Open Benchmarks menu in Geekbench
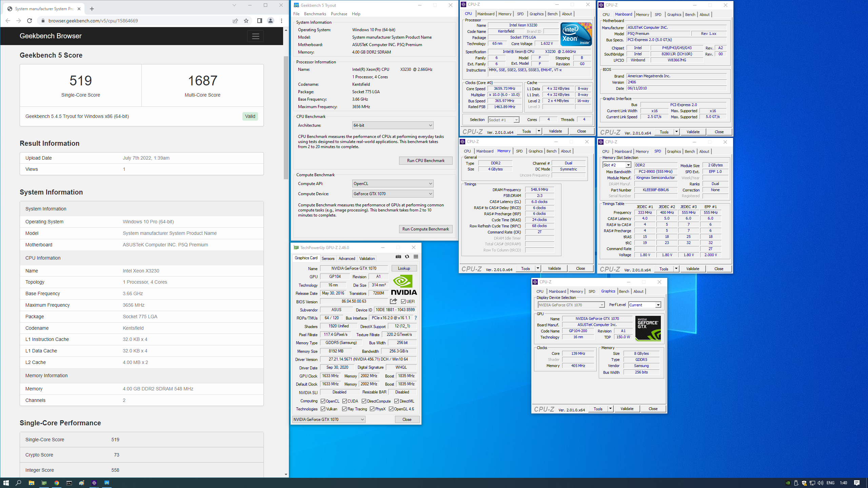This screenshot has height=488, width=868. 315,14
